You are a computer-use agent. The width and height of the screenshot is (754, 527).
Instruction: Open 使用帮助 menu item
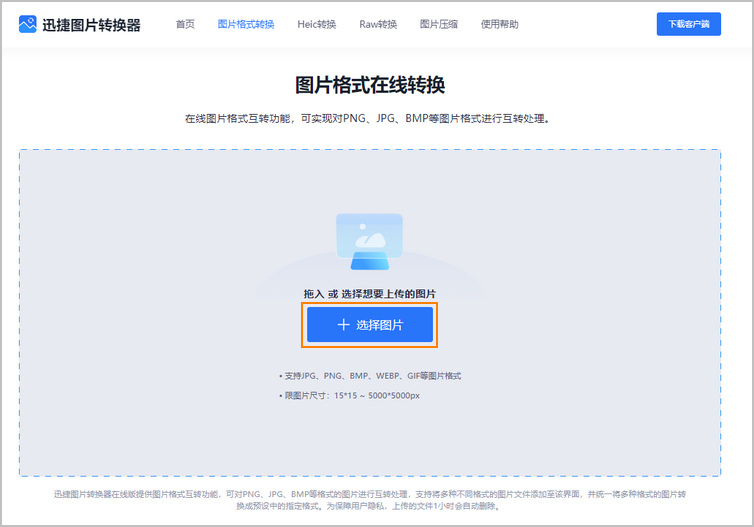500,24
